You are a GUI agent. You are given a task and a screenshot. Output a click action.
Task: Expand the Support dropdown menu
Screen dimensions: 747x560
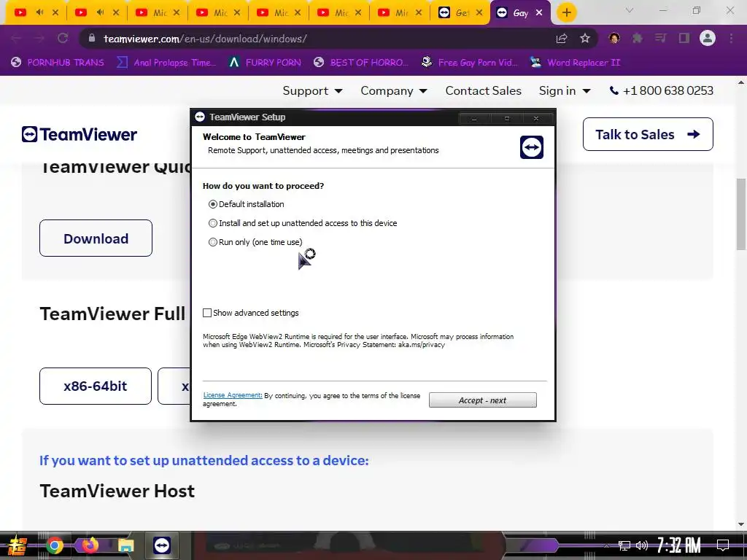pyautogui.click(x=312, y=90)
